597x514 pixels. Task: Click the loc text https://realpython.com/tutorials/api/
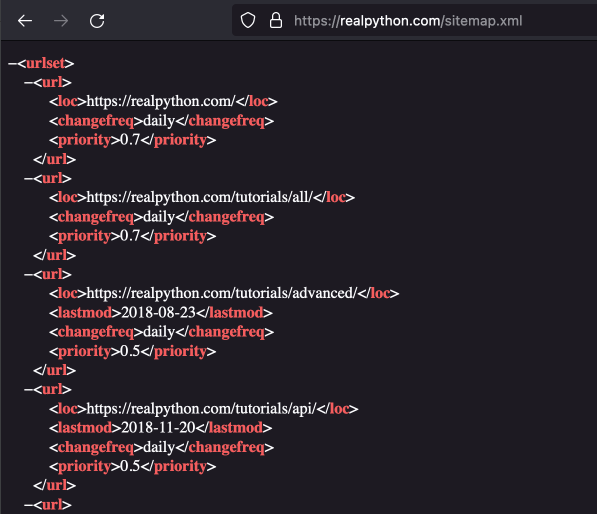(x=201, y=409)
